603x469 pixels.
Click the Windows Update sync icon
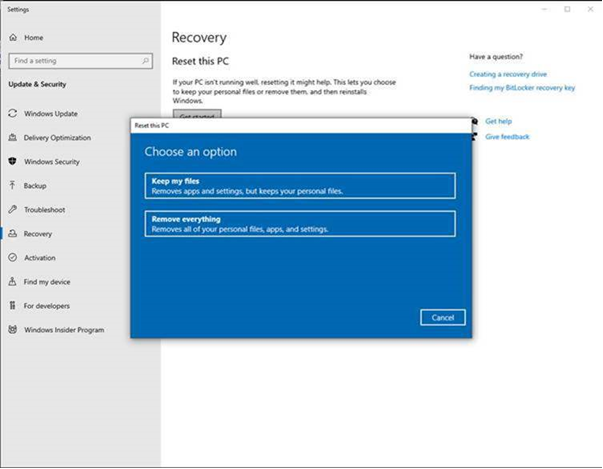pyautogui.click(x=13, y=113)
